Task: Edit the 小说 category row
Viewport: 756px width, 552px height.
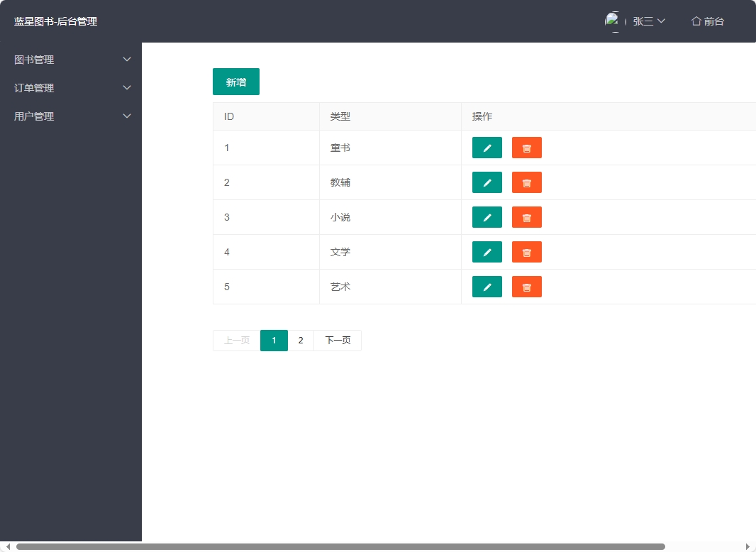Action: point(487,217)
